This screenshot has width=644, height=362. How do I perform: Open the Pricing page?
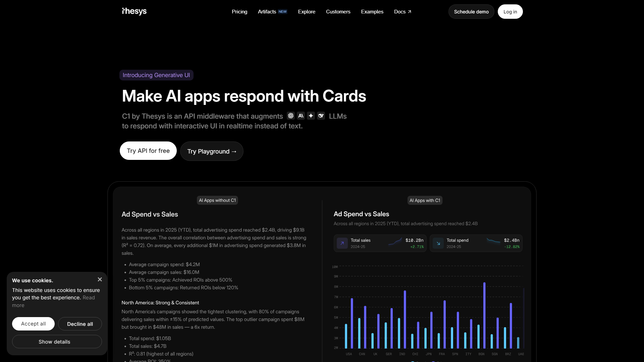(x=239, y=12)
